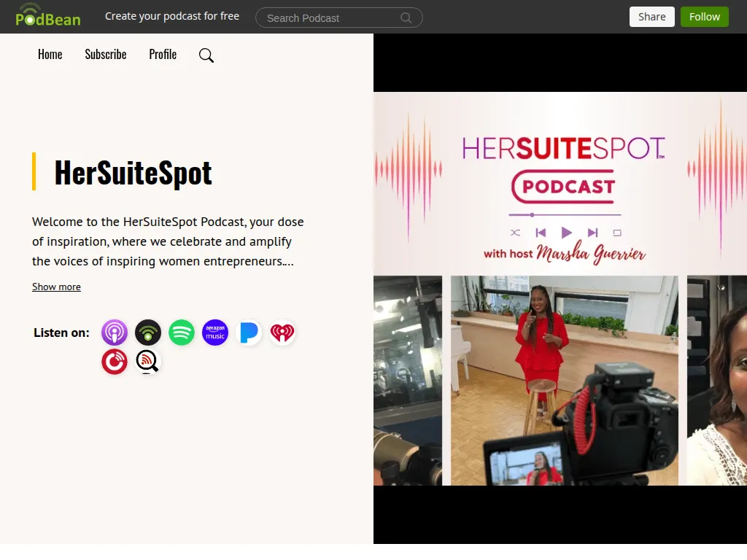Click the HerSuiteSpot podcast title
This screenshot has height=560, width=747.
coord(133,172)
